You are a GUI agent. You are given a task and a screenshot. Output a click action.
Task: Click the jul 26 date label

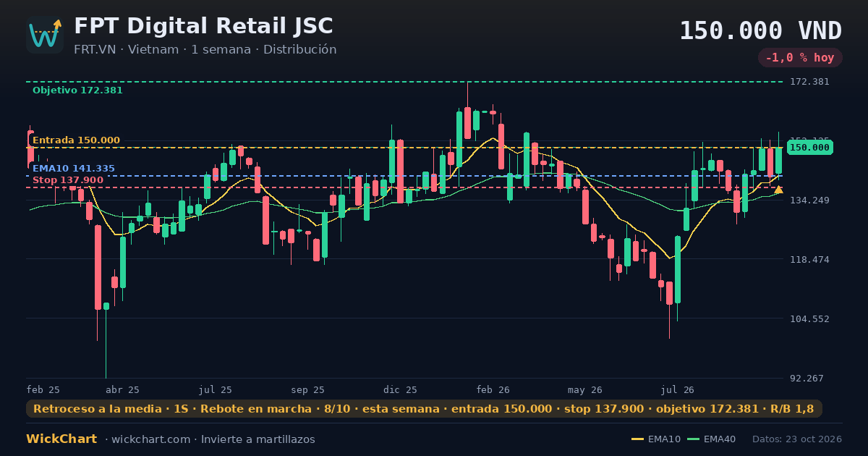point(678,389)
